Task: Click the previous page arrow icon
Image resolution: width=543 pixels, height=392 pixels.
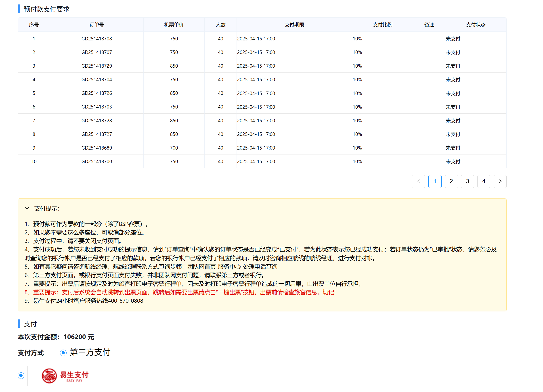Action: (418, 181)
